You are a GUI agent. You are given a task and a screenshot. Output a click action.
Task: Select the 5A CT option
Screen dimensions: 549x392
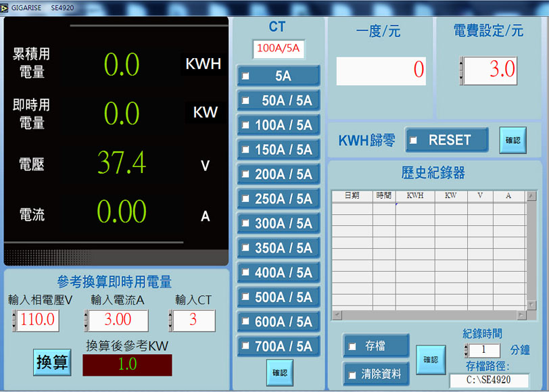279,76
